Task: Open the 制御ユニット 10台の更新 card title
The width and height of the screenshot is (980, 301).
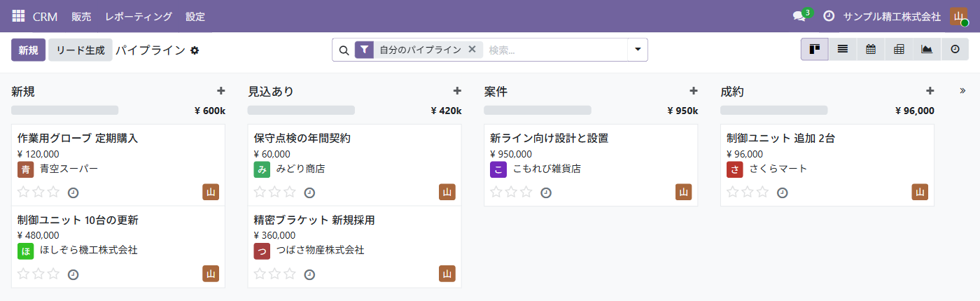Action: click(78, 220)
